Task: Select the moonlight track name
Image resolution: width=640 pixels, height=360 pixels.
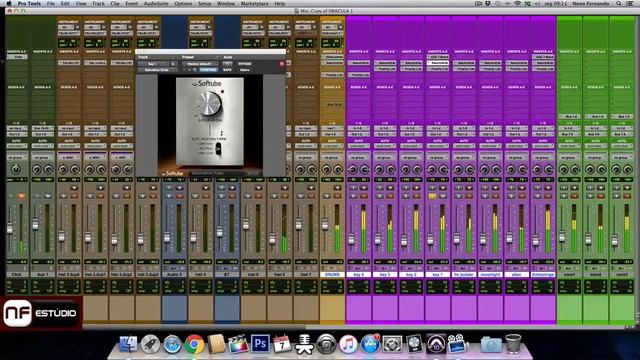Action: point(490,275)
